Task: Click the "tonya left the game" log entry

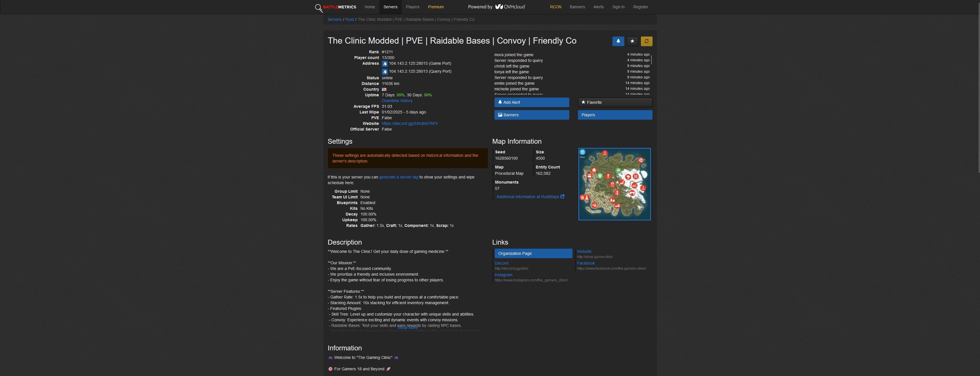Action: 511,72
